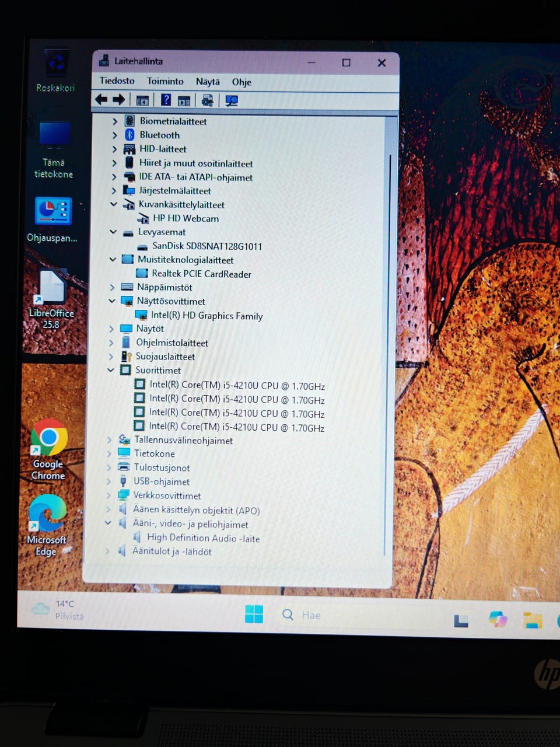Expand the Bluetooth device category

[x=114, y=135]
